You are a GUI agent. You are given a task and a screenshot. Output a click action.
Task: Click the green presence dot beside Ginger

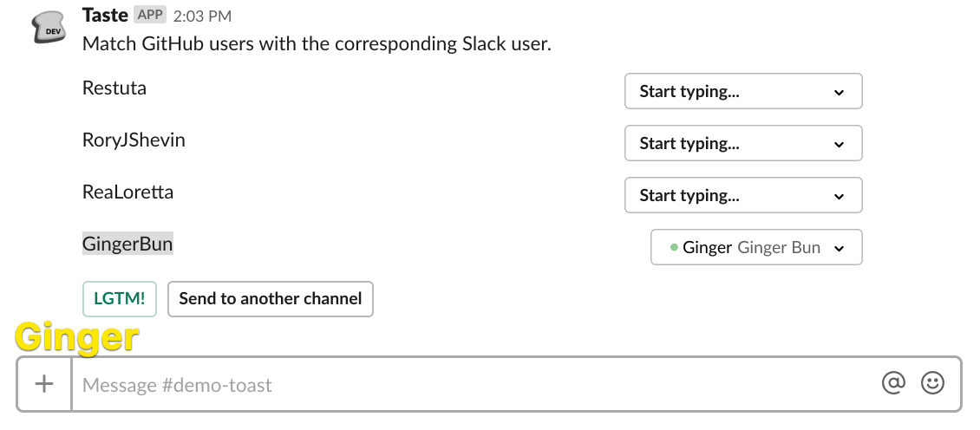[674, 247]
